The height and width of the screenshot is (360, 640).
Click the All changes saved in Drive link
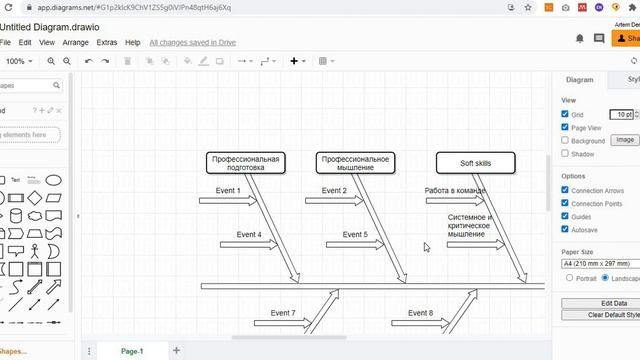[x=193, y=42]
